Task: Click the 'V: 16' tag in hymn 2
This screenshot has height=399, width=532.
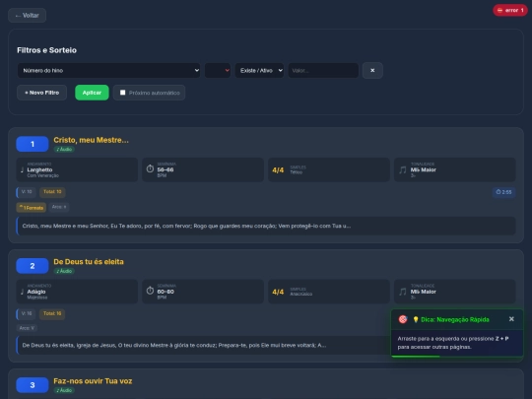Action: pyautogui.click(x=27, y=314)
